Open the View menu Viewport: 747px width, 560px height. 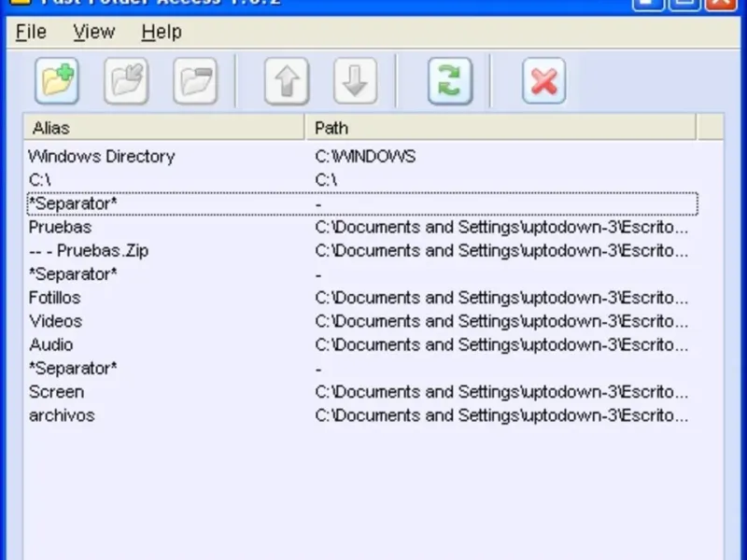point(94,32)
